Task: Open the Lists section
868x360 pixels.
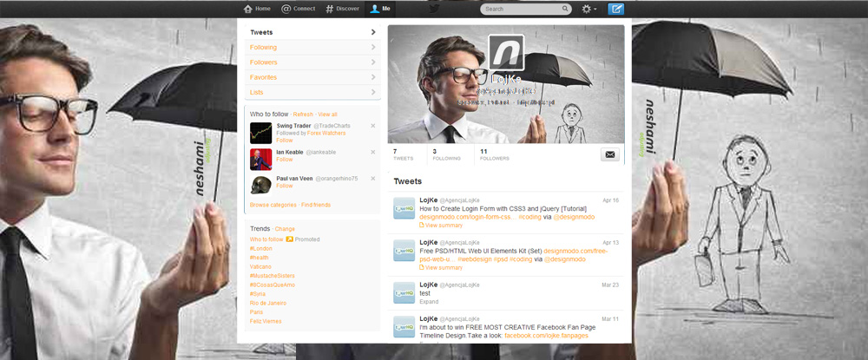Action: [312, 92]
